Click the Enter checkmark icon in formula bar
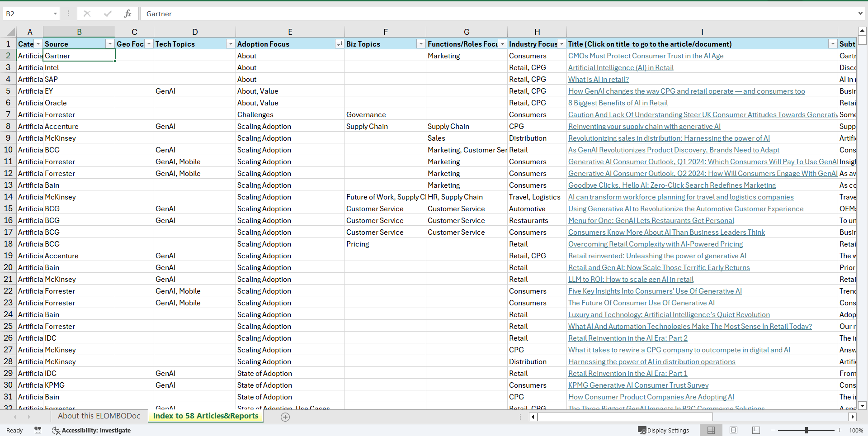The width and height of the screenshot is (868, 437). (108, 14)
